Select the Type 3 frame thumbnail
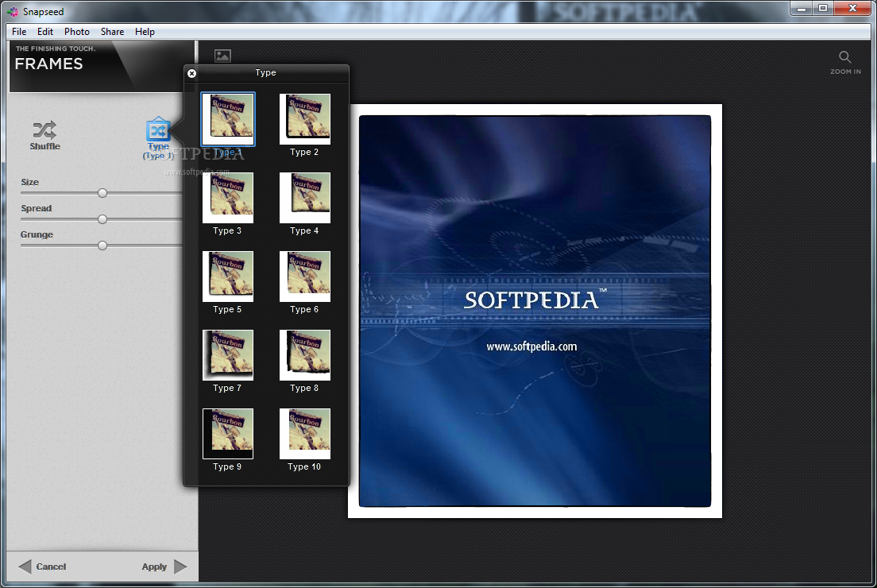The width and height of the screenshot is (877, 588). click(228, 198)
